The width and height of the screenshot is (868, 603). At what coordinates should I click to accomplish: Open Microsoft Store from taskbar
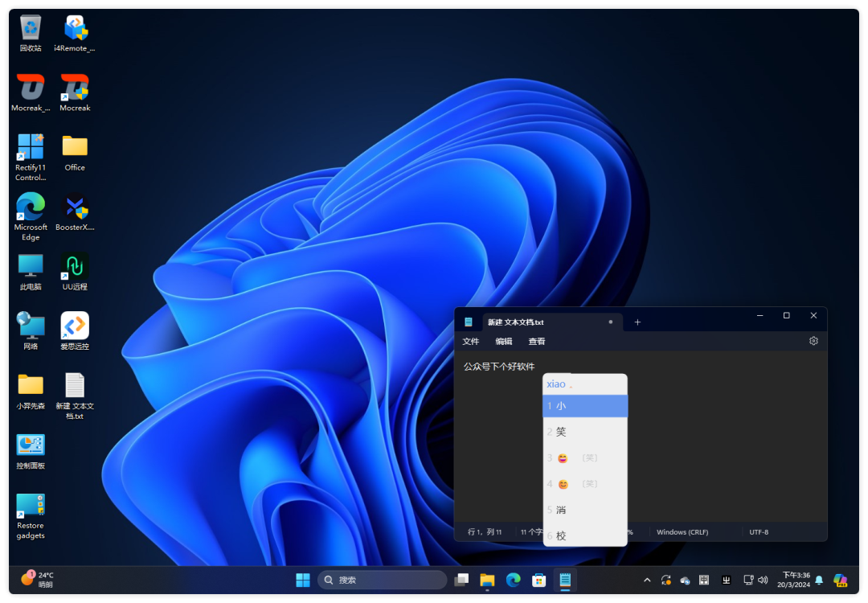tap(539, 580)
